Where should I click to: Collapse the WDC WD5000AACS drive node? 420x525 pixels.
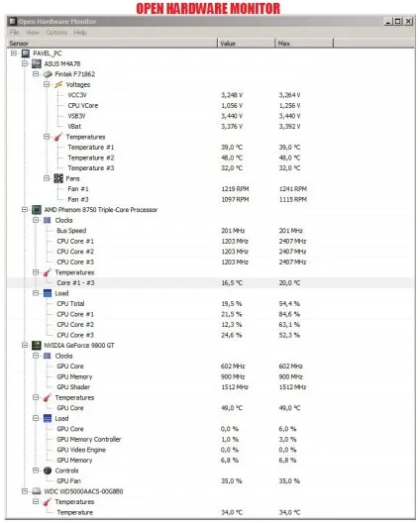pos(25,491)
